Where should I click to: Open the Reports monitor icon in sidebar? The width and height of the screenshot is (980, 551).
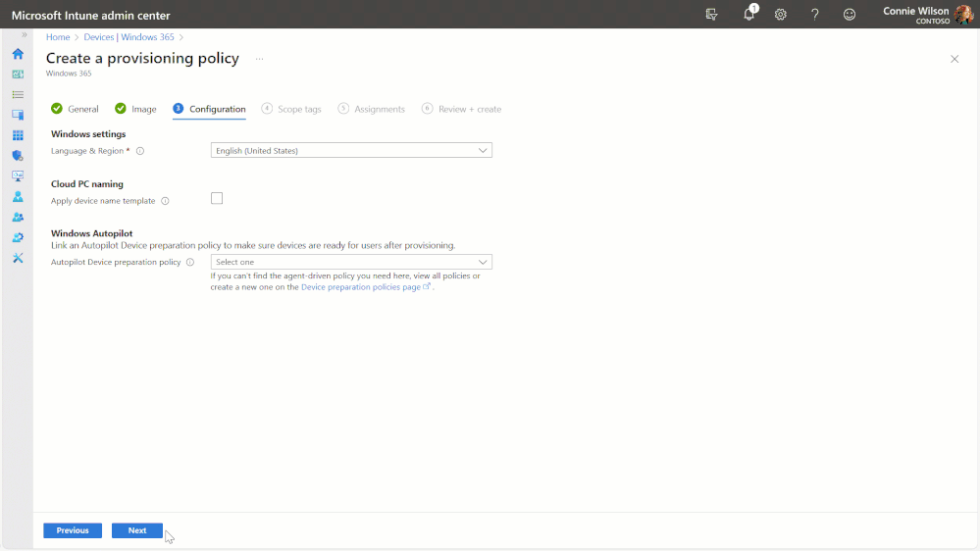pos(18,176)
